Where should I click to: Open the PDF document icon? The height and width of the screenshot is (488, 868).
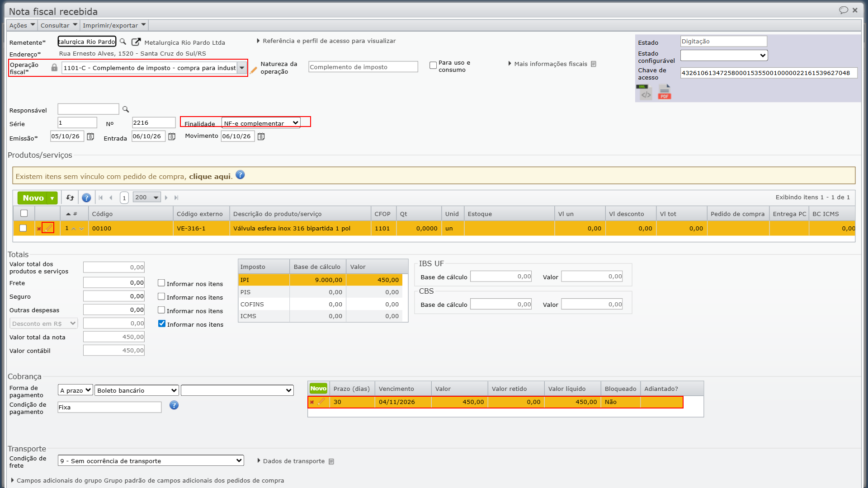(x=664, y=92)
